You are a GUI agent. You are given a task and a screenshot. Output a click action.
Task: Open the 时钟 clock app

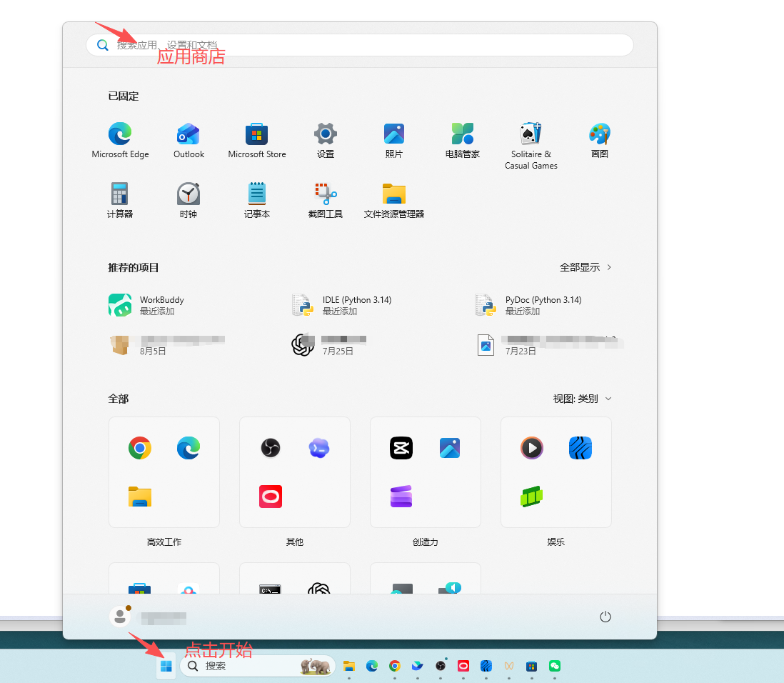point(189,201)
